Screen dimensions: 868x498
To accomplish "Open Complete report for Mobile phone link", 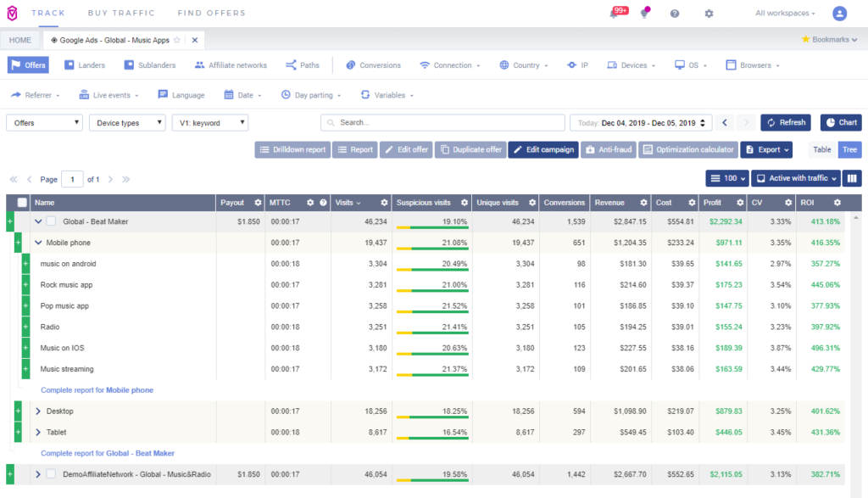I will point(97,390).
